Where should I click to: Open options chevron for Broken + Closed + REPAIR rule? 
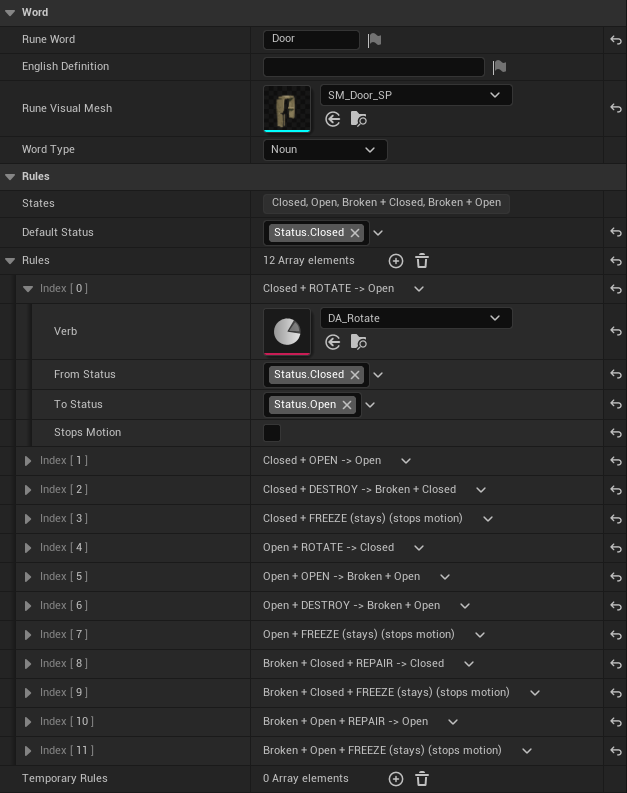469,664
